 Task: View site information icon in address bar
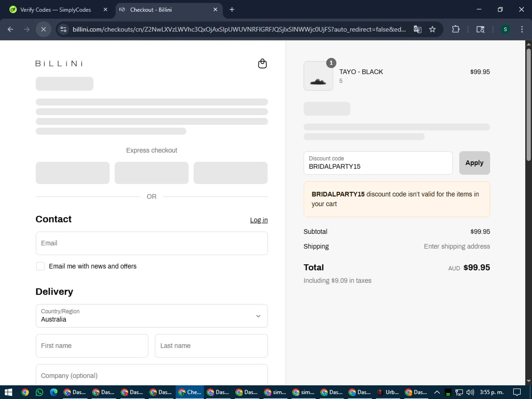click(63, 29)
